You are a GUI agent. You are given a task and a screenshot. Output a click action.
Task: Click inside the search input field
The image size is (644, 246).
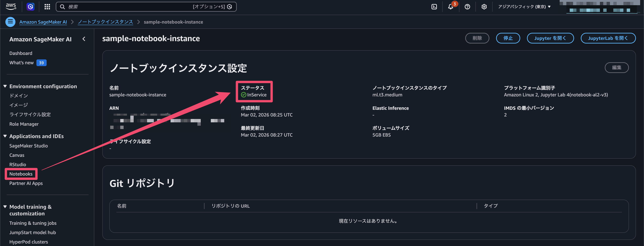(x=125, y=7)
